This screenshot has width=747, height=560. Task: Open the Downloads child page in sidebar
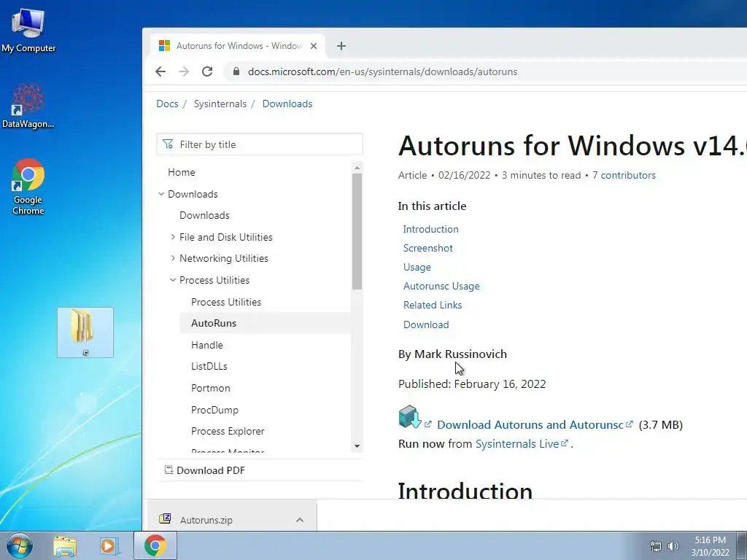pos(204,215)
